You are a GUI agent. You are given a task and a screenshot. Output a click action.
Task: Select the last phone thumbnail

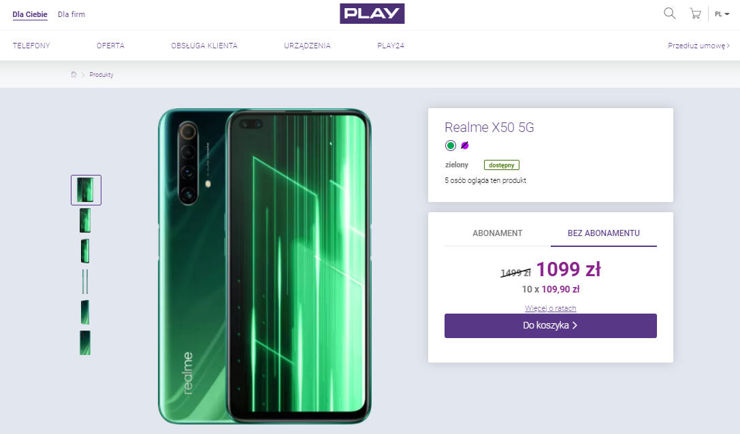(86, 343)
